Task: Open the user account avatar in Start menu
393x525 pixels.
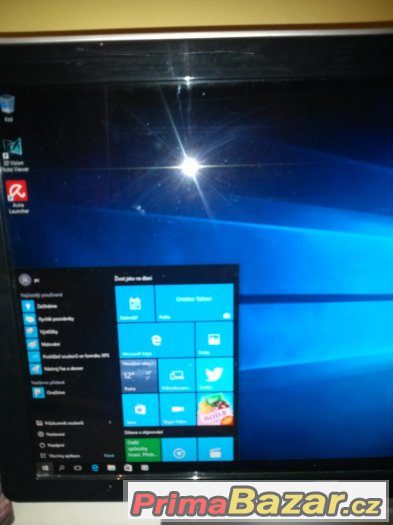Action: (x=25, y=279)
